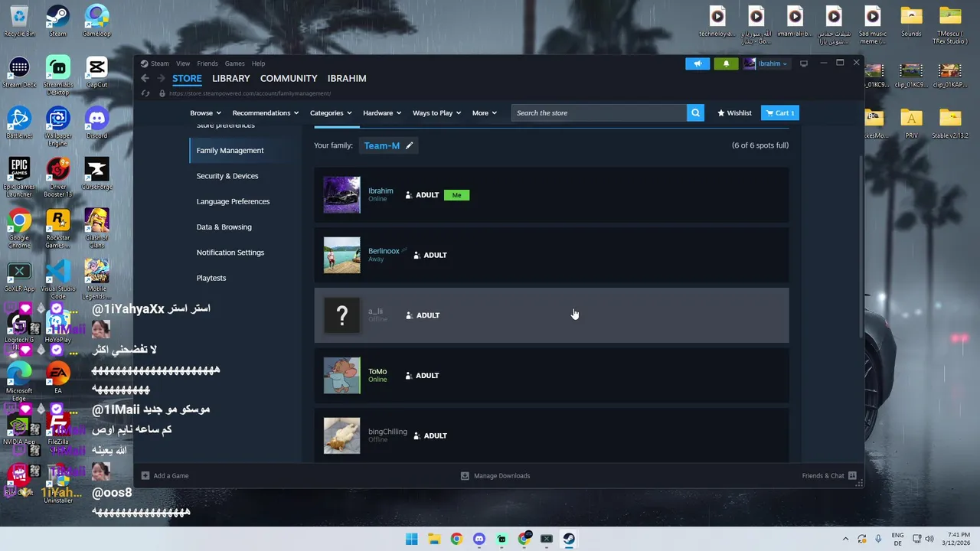Open Playtests in sidebar
The width and height of the screenshot is (980, 551).
tap(211, 278)
